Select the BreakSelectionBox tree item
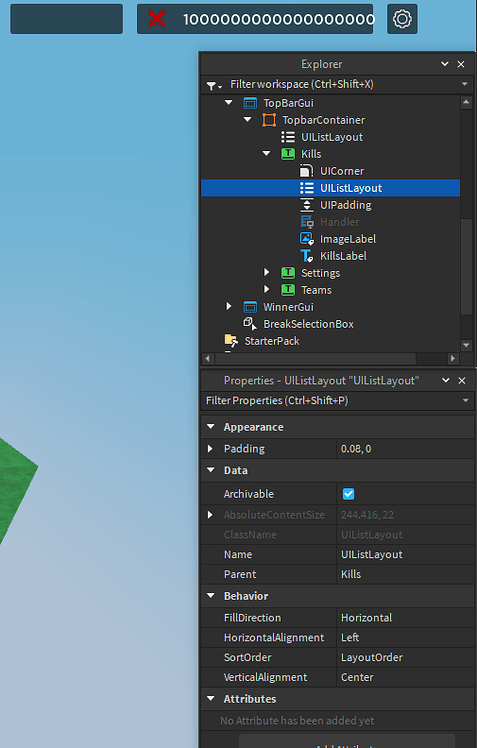This screenshot has height=748, width=477. [x=308, y=324]
